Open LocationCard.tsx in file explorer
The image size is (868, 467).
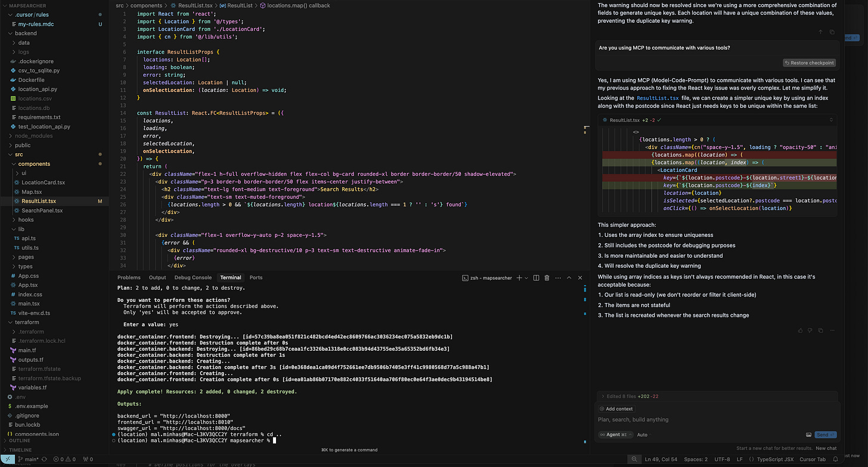tap(43, 183)
